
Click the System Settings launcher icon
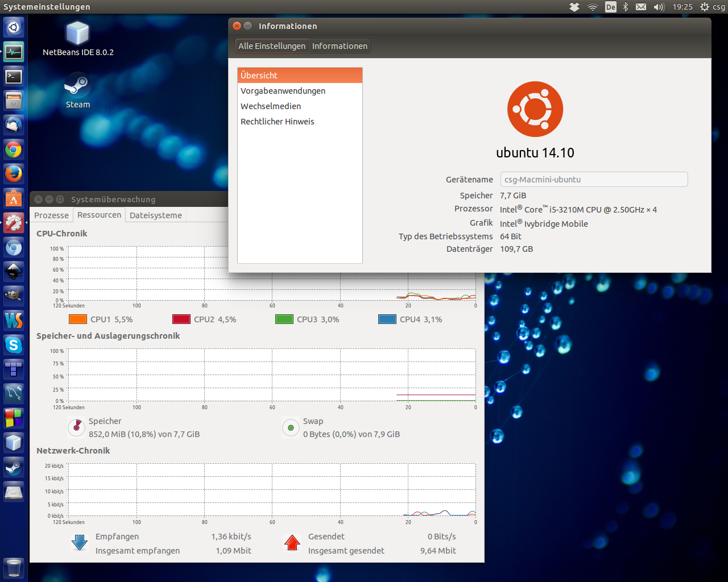pos(14,223)
